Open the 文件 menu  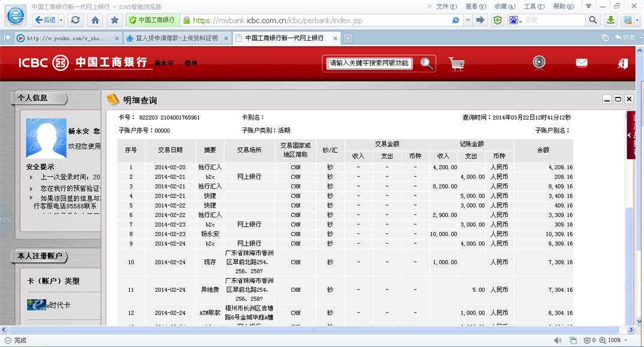[x=445, y=6]
